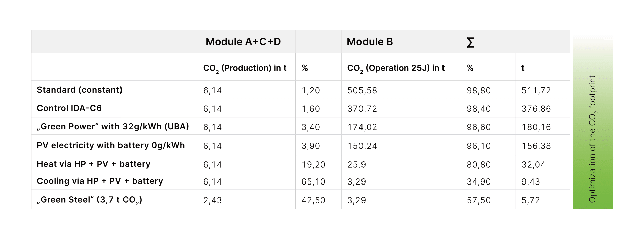Select the 25,9 operation value cell
Screen dimensions: 644x245
point(357,165)
